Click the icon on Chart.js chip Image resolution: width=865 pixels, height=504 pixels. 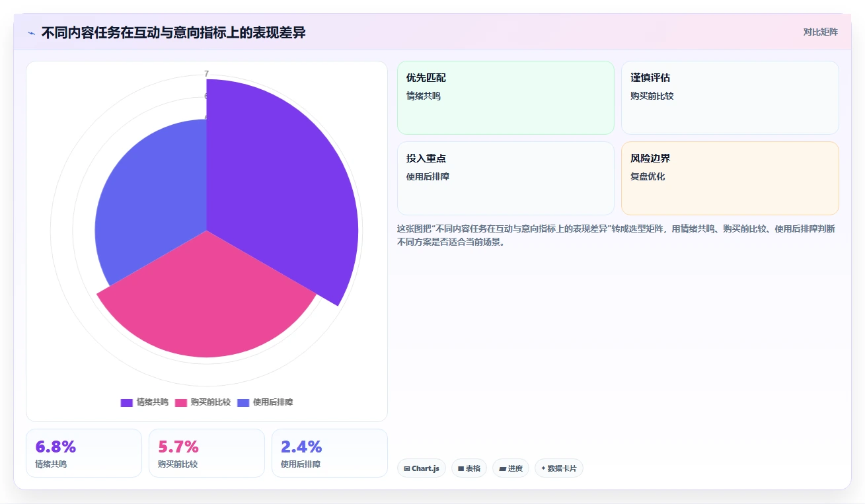tap(407, 468)
